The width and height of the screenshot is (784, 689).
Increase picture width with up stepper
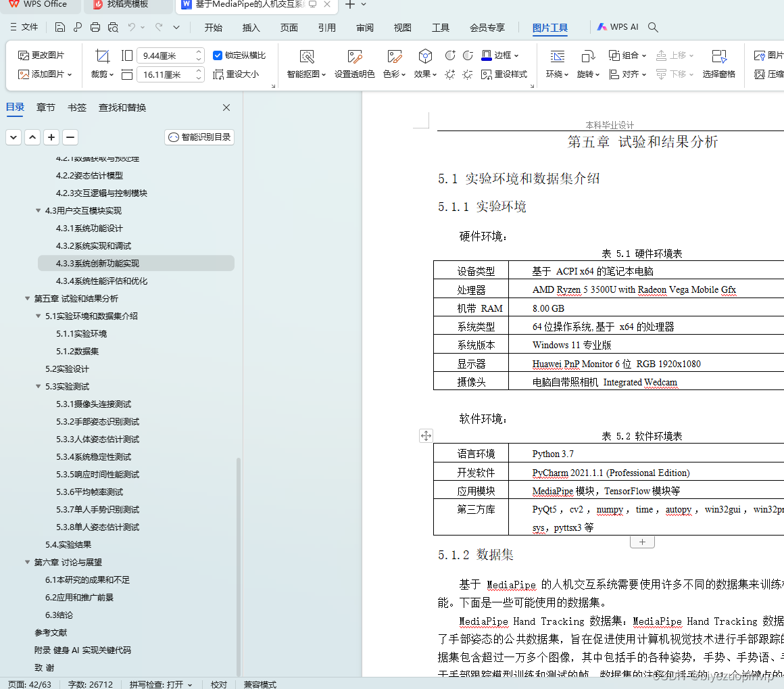[x=199, y=51]
